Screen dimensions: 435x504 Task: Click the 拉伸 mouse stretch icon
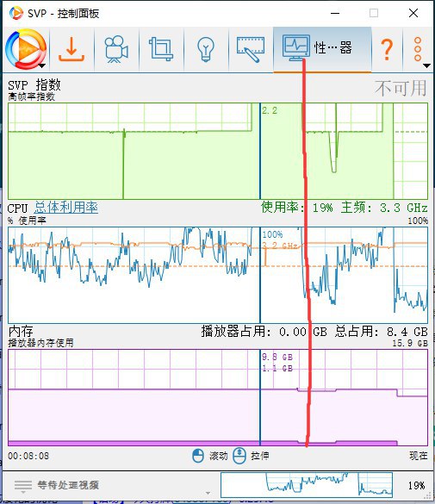tap(239, 456)
